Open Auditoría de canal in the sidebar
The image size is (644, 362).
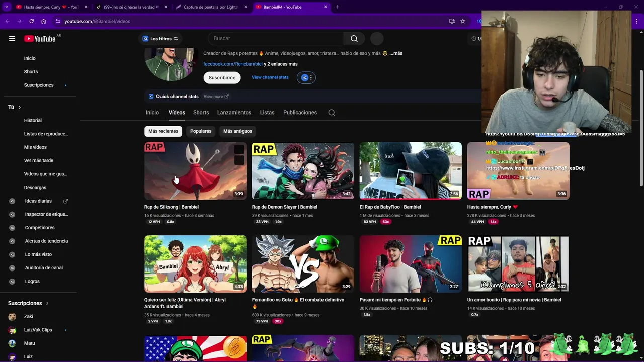point(44,268)
